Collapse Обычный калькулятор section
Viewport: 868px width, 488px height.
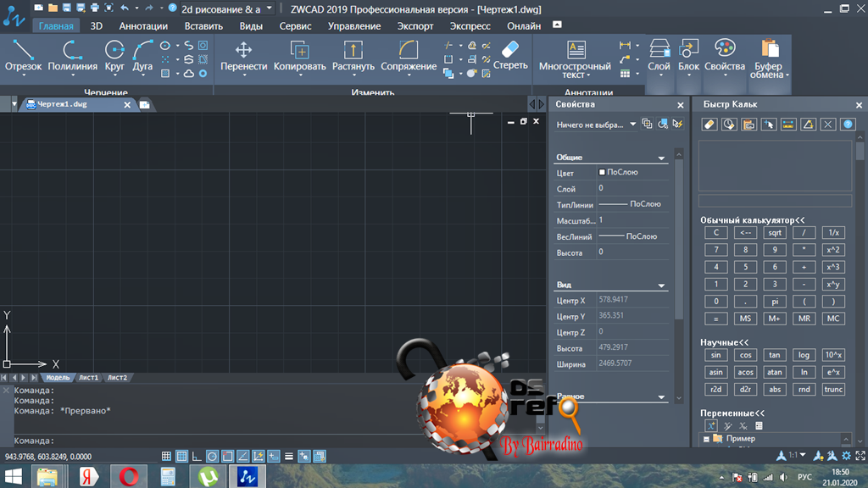753,220
